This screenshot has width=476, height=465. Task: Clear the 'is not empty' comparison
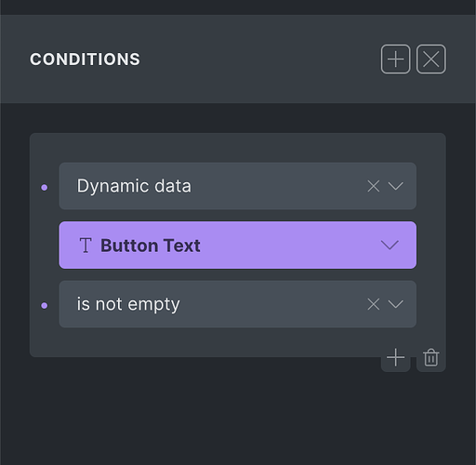tap(373, 304)
